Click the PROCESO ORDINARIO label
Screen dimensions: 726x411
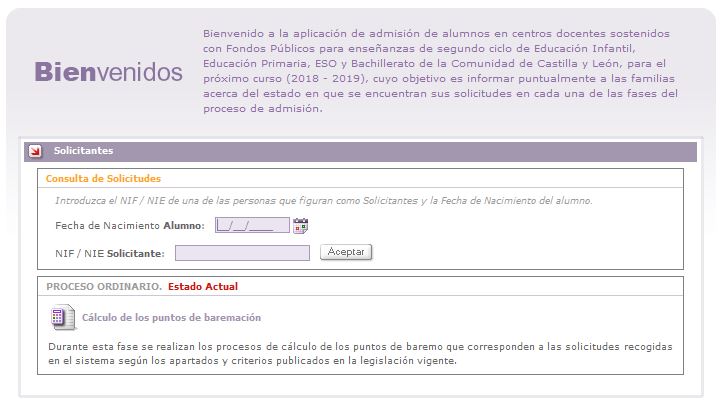point(104,286)
